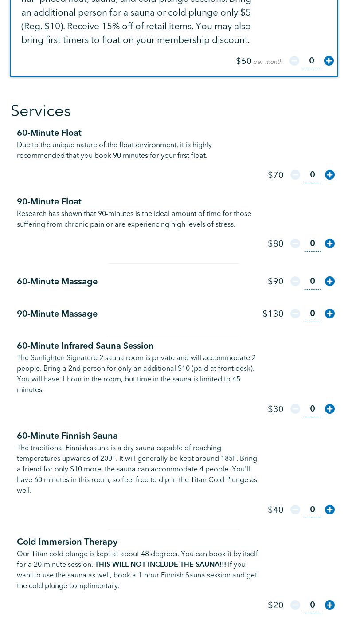Add one 60-Minute Float
Screen dimensions: 348x644
click(x=330, y=175)
